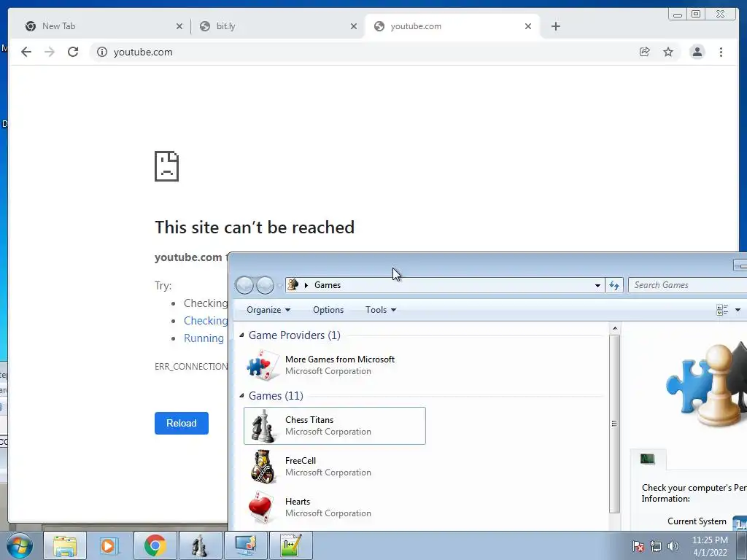Click the Chess Titans title text

(x=309, y=419)
